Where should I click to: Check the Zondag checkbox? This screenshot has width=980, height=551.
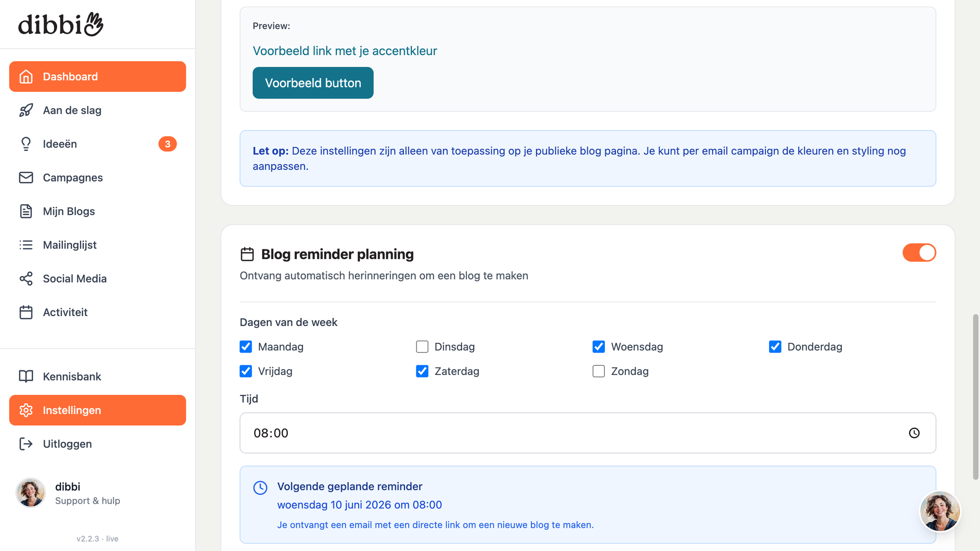[599, 371]
